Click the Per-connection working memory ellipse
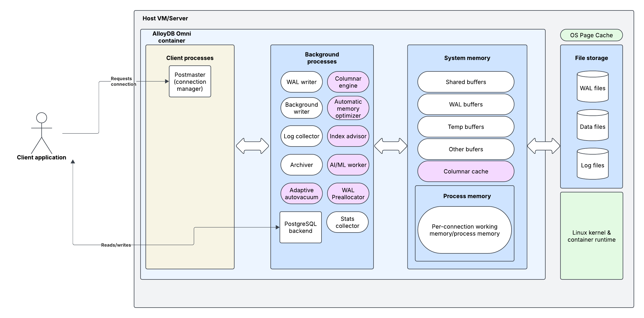The width and height of the screenshot is (644, 318). click(464, 230)
